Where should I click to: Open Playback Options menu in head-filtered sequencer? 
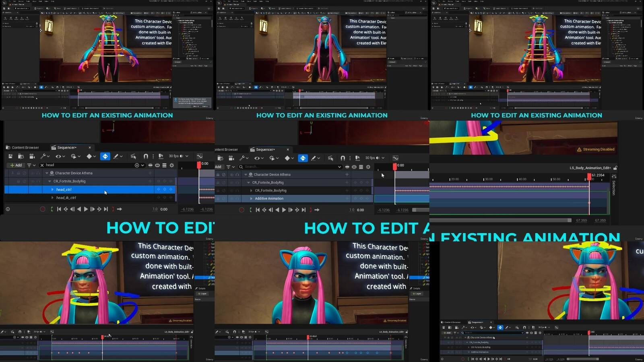75,156
